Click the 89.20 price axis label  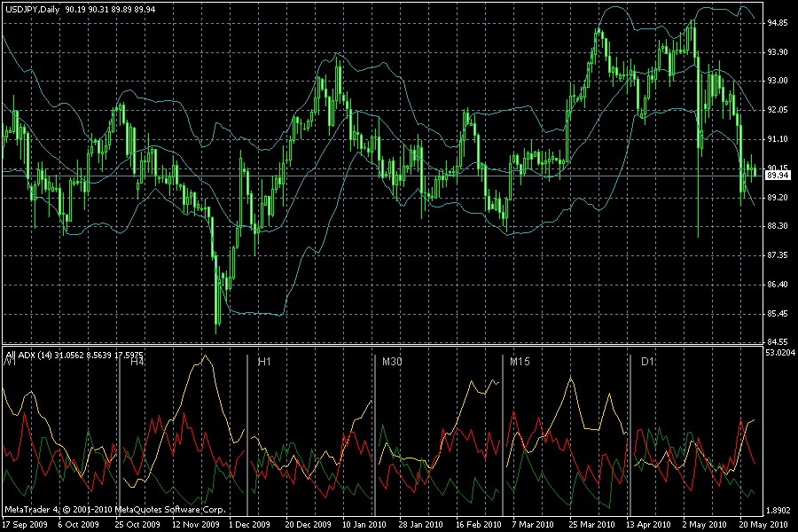(x=778, y=197)
